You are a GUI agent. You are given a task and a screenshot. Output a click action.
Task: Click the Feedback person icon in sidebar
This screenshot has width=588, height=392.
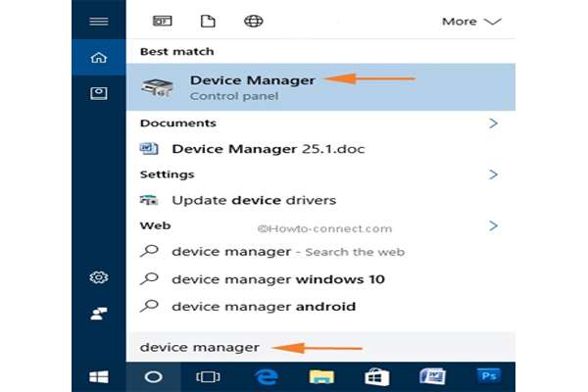99,314
